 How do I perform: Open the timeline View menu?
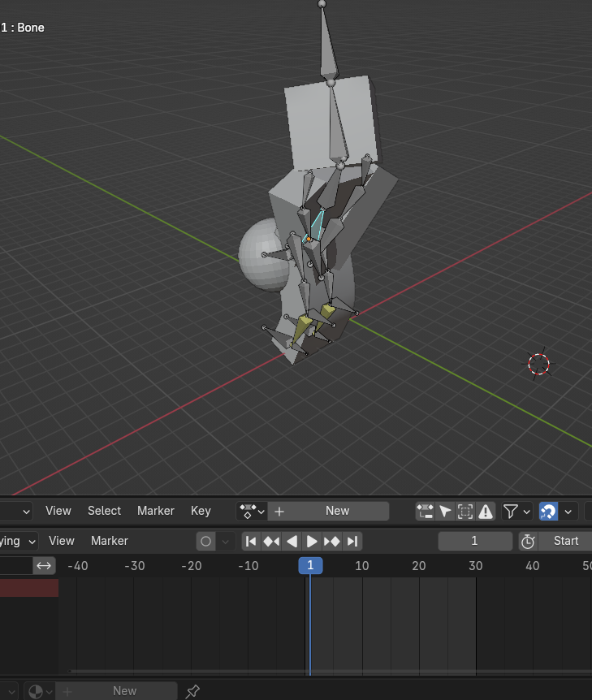point(61,541)
